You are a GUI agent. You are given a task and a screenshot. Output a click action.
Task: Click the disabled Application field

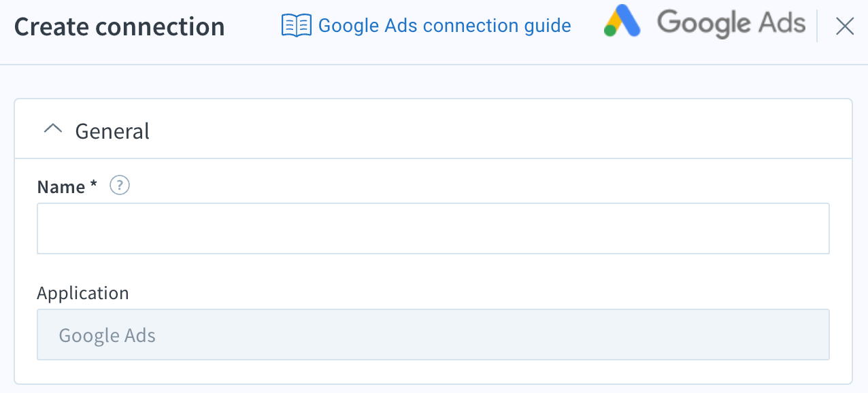[x=433, y=335]
